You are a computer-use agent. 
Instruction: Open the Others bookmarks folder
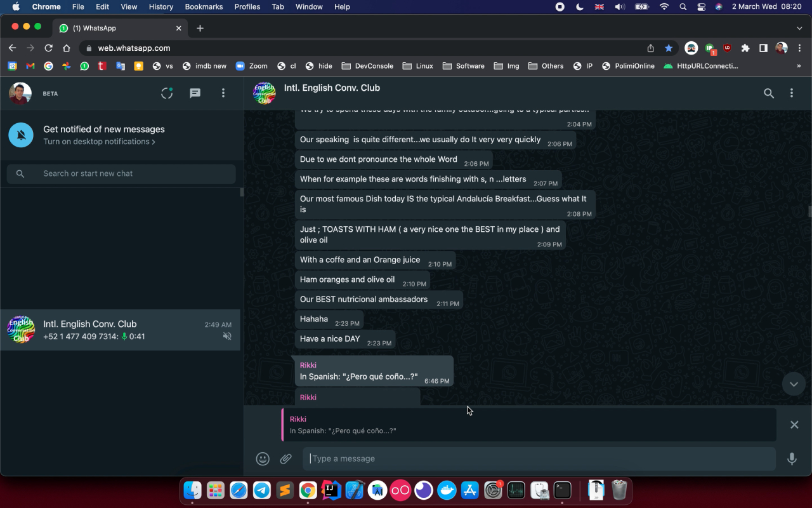pyautogui.click(x=546, y=66)
